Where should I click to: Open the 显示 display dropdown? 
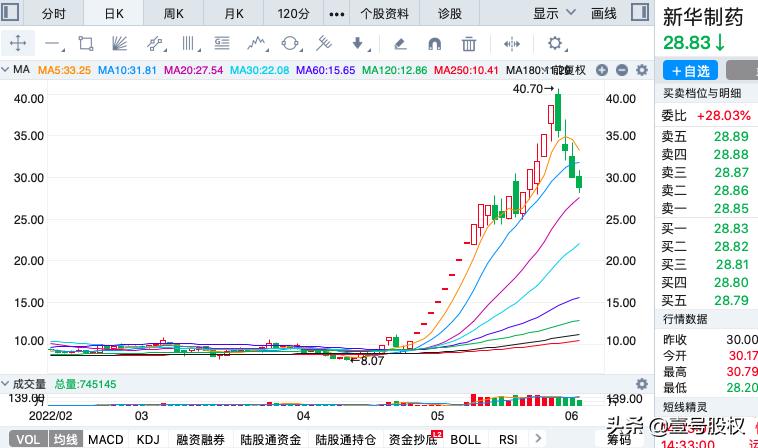coord(554,14)
